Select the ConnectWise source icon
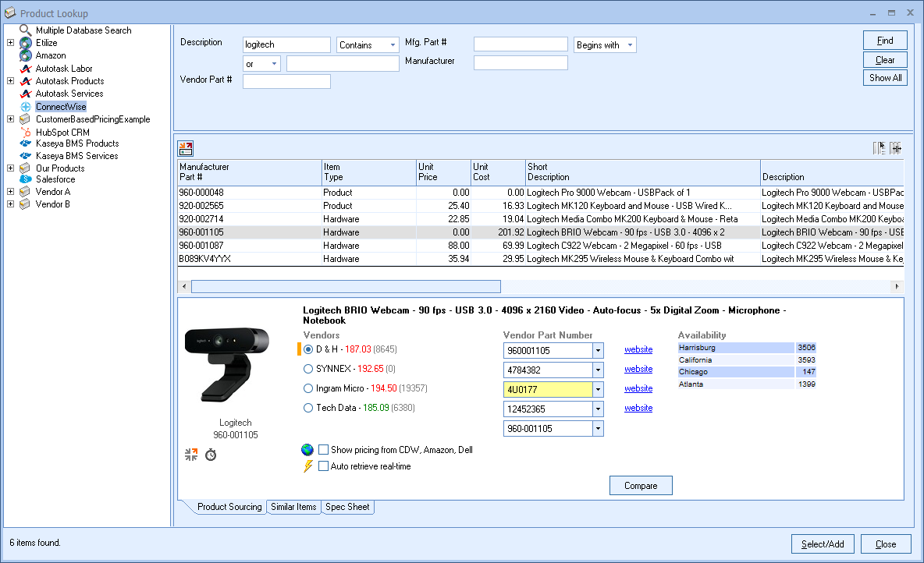 pos(26,106)
